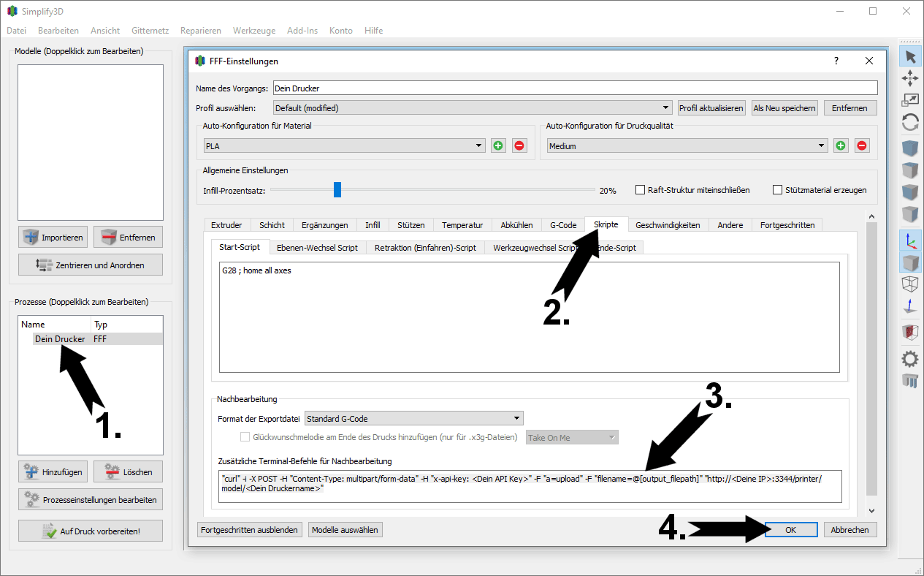The image size is (924, 576).
Task: Enable Raft-Struktur miteinschließen checkbox
Action: pyautogui.click(x=641, y=190)
